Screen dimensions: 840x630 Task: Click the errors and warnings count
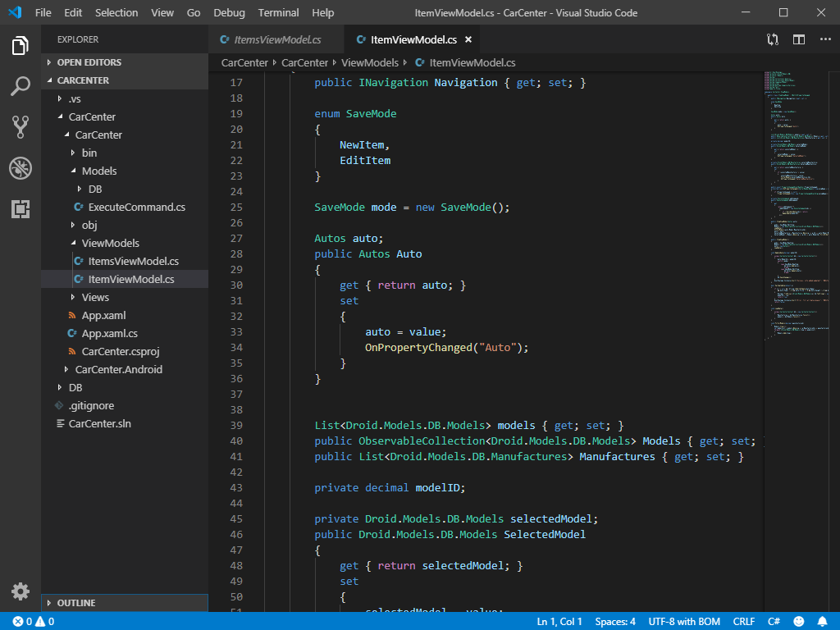(33, 622)
